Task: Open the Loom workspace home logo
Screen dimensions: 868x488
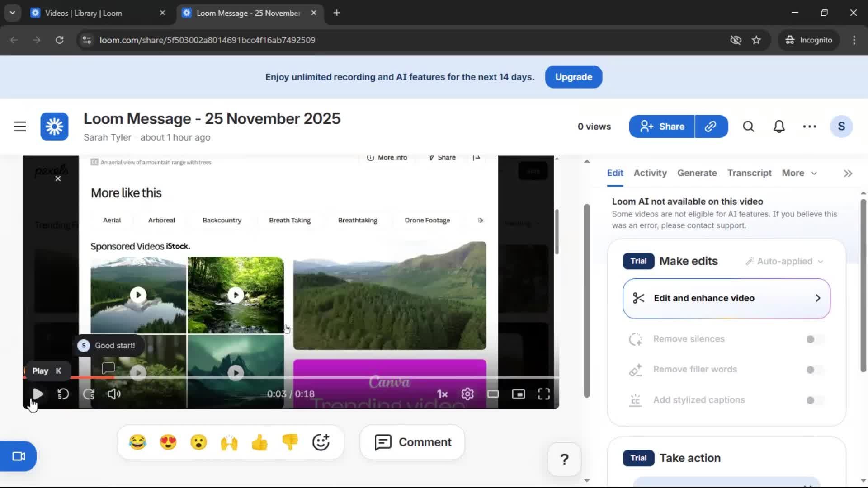Action: tap(54, 127)
